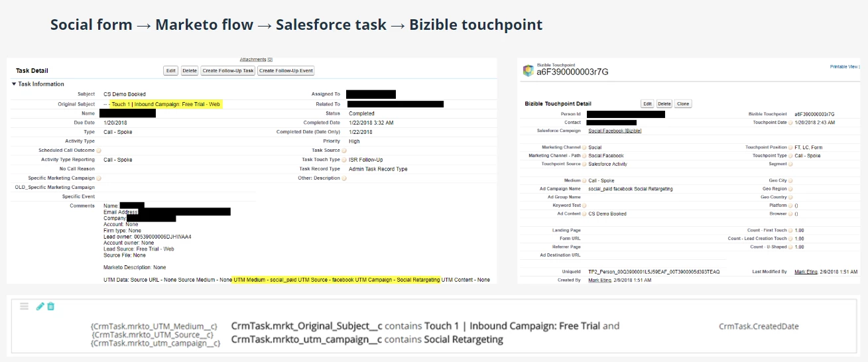This screenshot has width=868, height=362.
Task: Click help icon beside Specific Marketing Campaign
Action: pyautogui.click(x=99, y=178)
